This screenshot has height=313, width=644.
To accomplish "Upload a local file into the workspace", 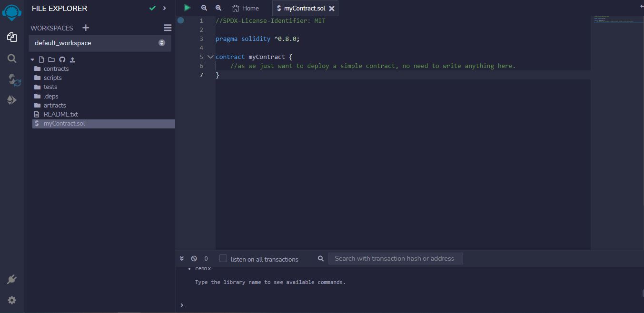I will 72,59.
